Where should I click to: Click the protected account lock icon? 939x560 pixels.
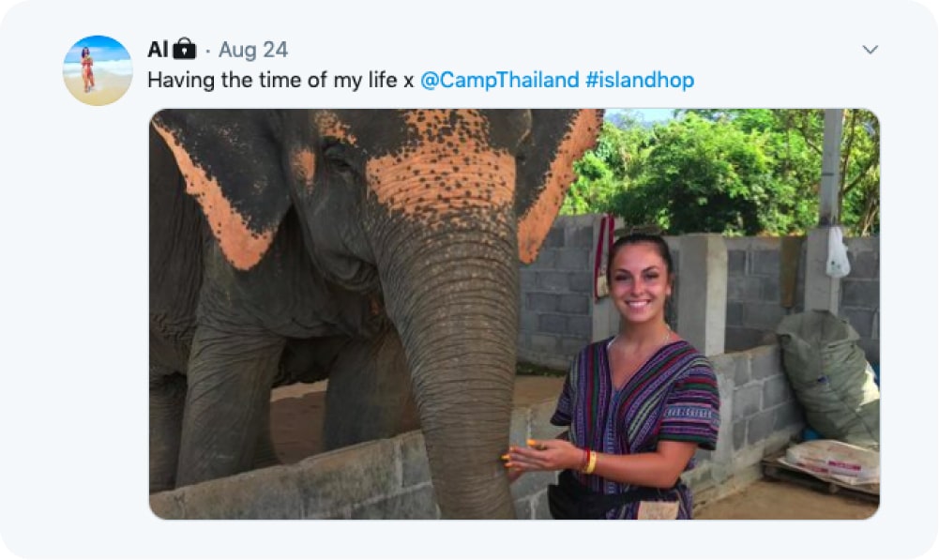[x=185, y=49]
